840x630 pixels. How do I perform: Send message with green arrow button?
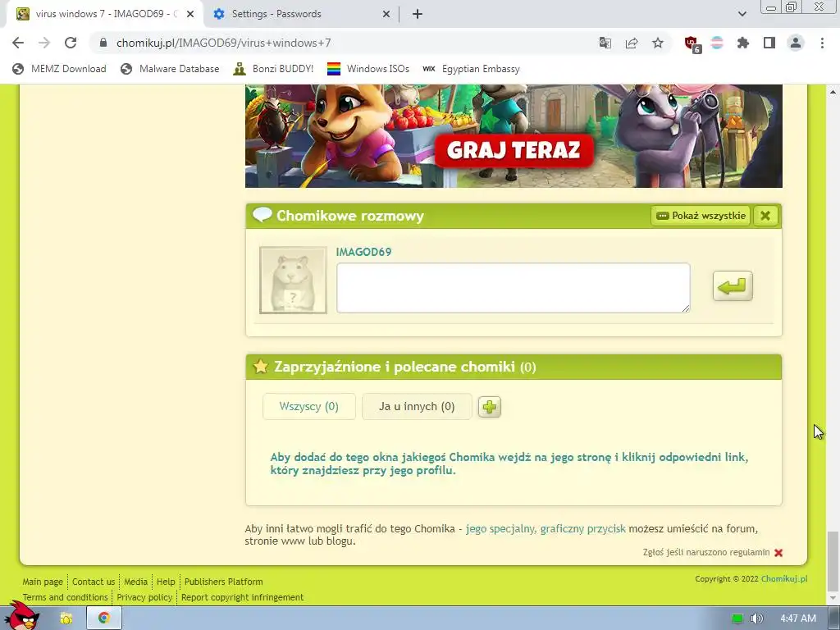pyautogui.click(x=733, y=286)
